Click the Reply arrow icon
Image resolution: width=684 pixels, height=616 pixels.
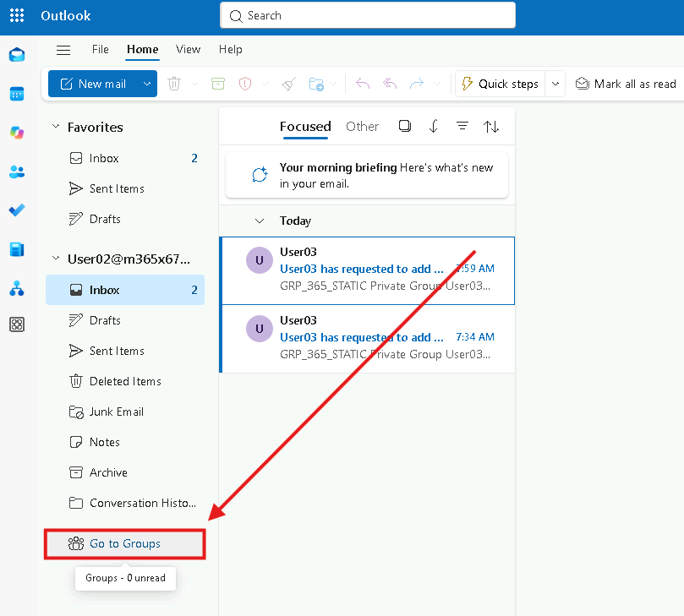point(363,84)
